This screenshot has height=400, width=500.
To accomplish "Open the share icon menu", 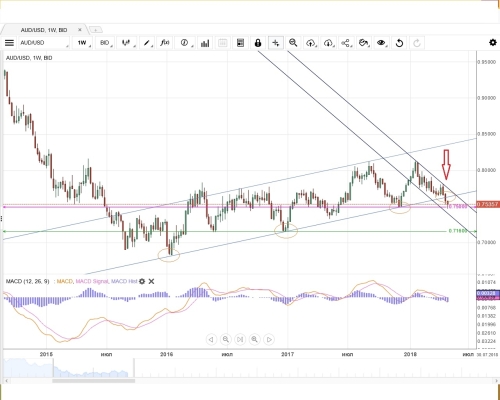I will click(346, 43).
